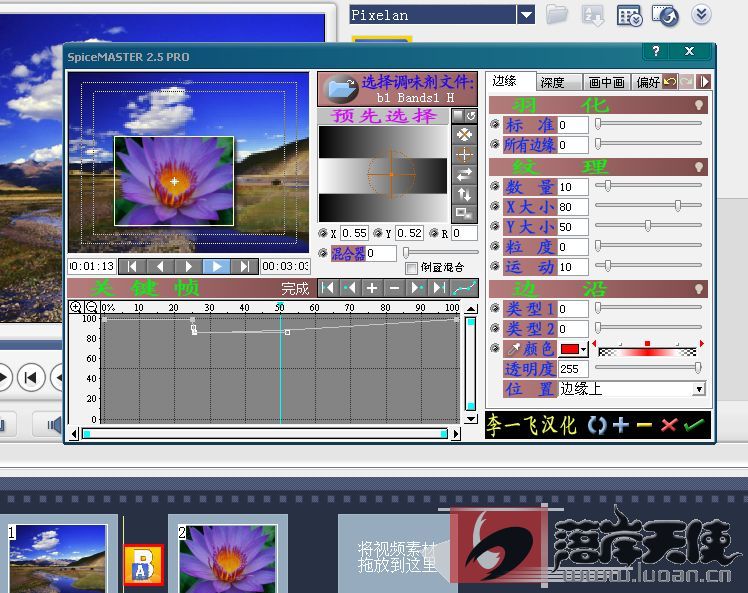The height and width of the screenshot is (593, 748).
Task: Click the help question mark button
Action: coord(656,51)
